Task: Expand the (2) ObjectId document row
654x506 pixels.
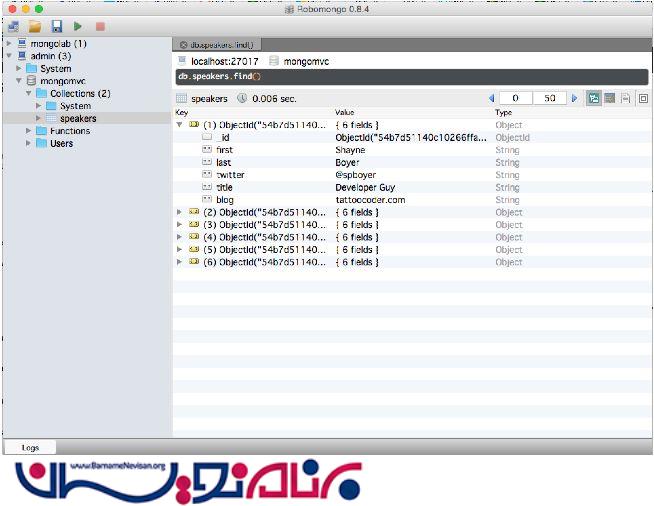Action: click(179, 212)
